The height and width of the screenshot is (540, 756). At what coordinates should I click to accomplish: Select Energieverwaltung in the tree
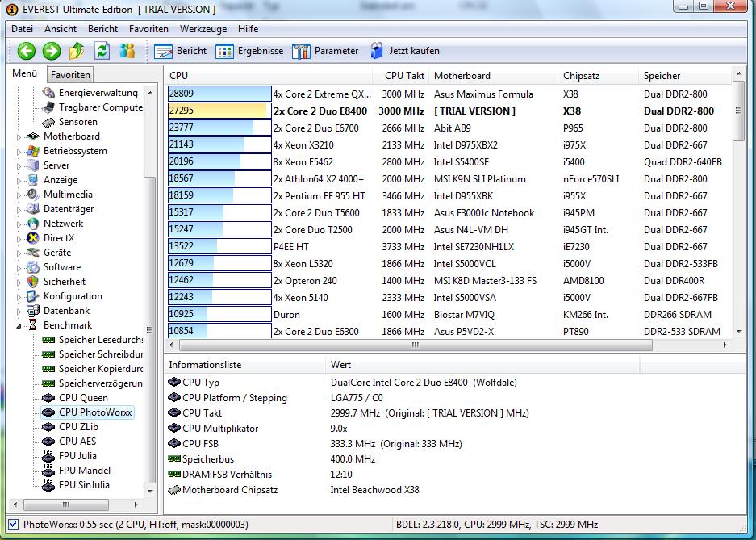98,93
